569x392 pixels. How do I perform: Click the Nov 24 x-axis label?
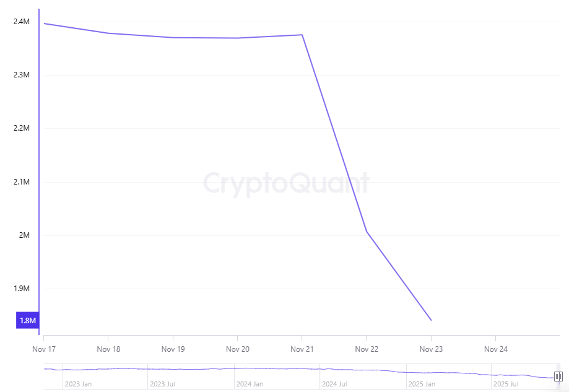pos(495,349)
